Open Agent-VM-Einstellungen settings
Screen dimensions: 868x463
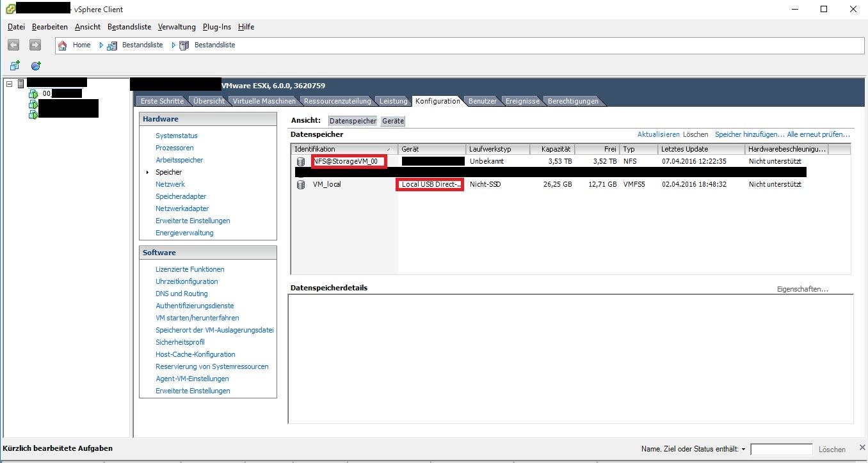tap(192, 379)
